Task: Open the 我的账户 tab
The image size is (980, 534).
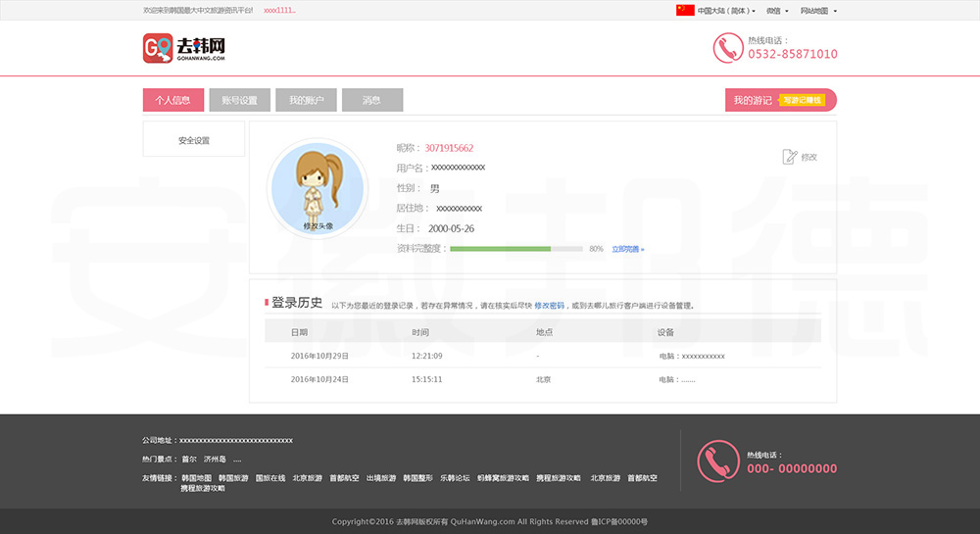Action: pyautogui.click(x=306, y=100)
